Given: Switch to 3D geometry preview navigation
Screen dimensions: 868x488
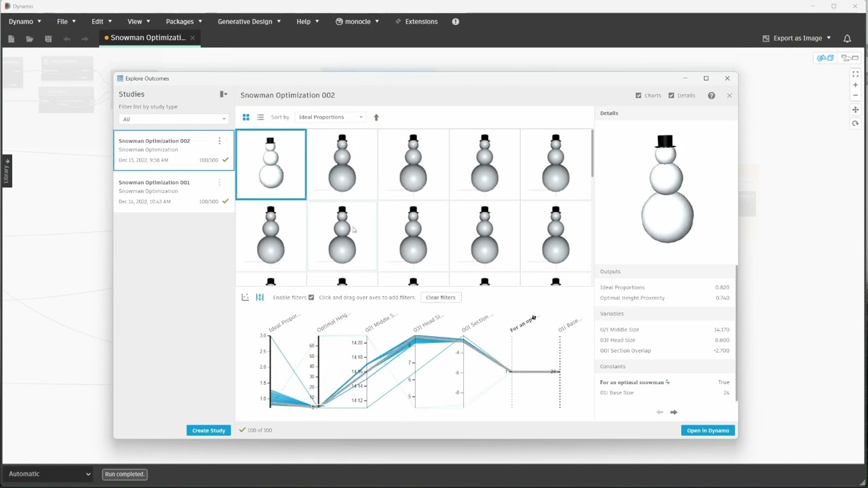Looking at the screenshot, I should [x=825, y=58].
